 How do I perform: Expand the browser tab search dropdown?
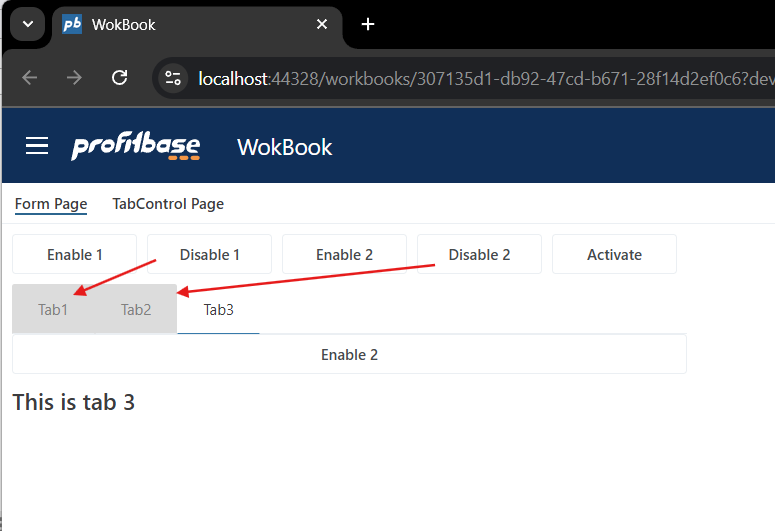click(x=27, y=24)
